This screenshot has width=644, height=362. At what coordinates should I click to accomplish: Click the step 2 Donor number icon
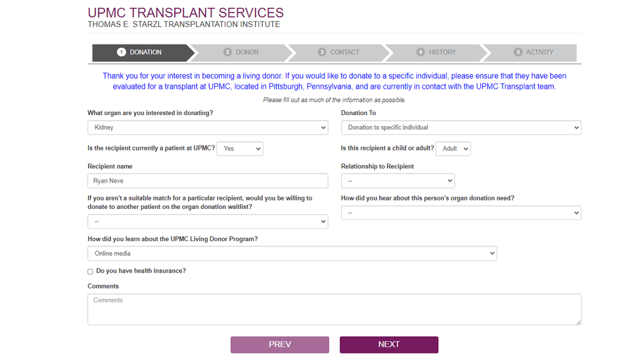[x=228, y=53]
